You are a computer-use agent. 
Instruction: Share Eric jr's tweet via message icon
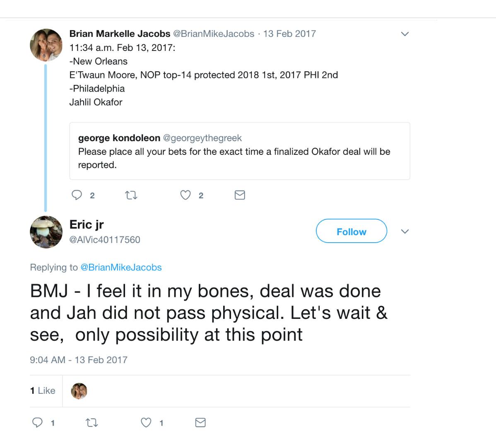(x=200, y=422)
